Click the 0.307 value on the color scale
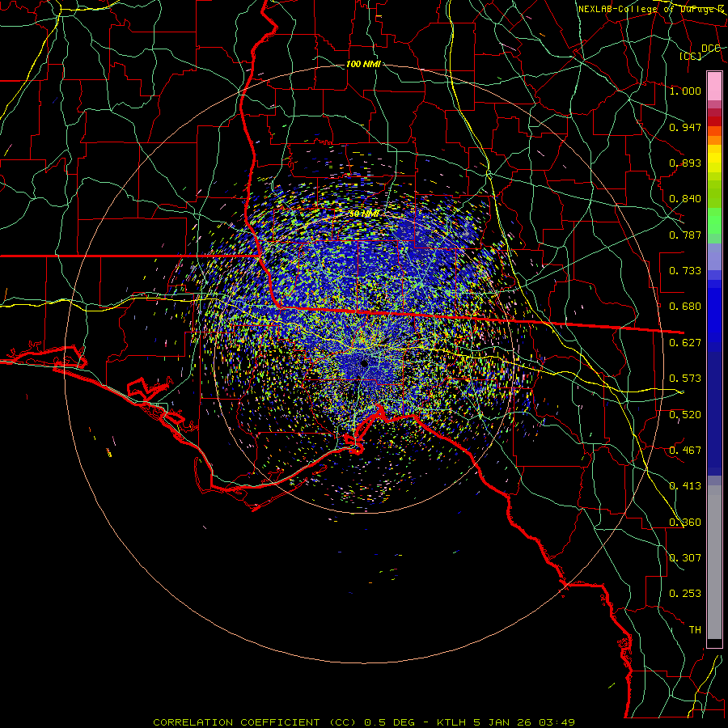 (x=685, y=558)
